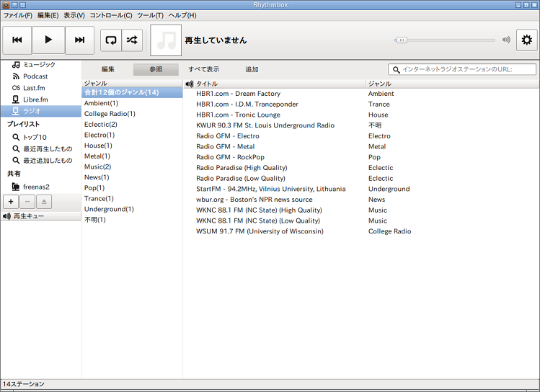Click the minus remove button
This screenshot has height=392, width=540.
(x=27, y=202)
